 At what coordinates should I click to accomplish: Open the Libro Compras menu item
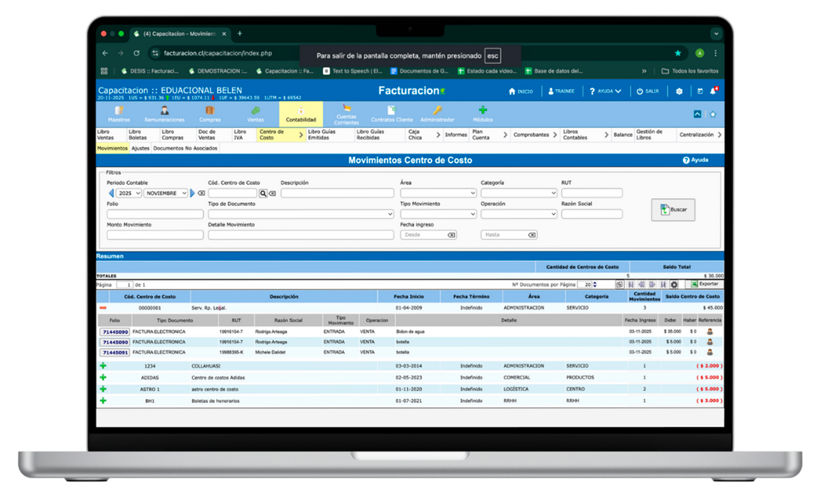[172, 135]
